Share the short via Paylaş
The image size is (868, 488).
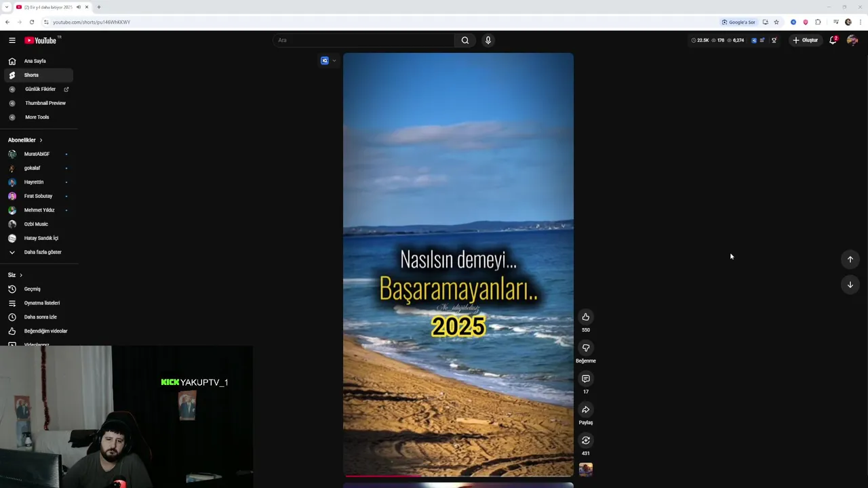586,409
